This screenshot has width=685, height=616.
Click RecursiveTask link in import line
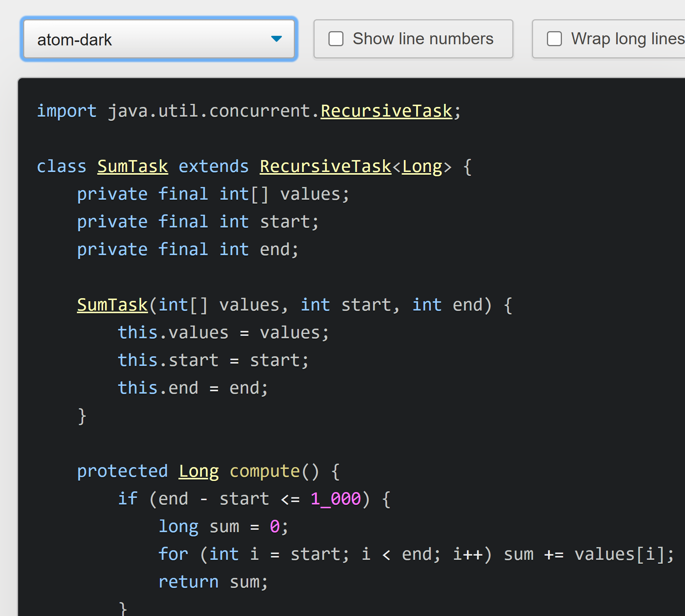click(387, 111)
